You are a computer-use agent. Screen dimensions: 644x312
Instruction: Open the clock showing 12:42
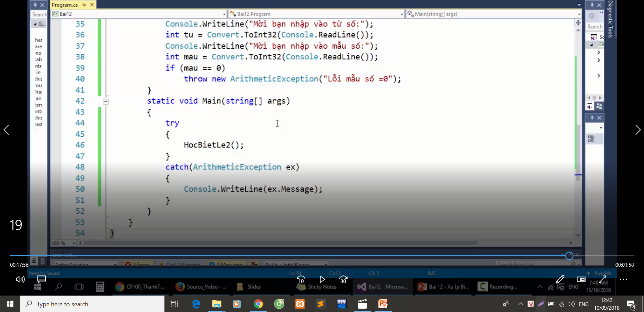(x=607, y=304)
